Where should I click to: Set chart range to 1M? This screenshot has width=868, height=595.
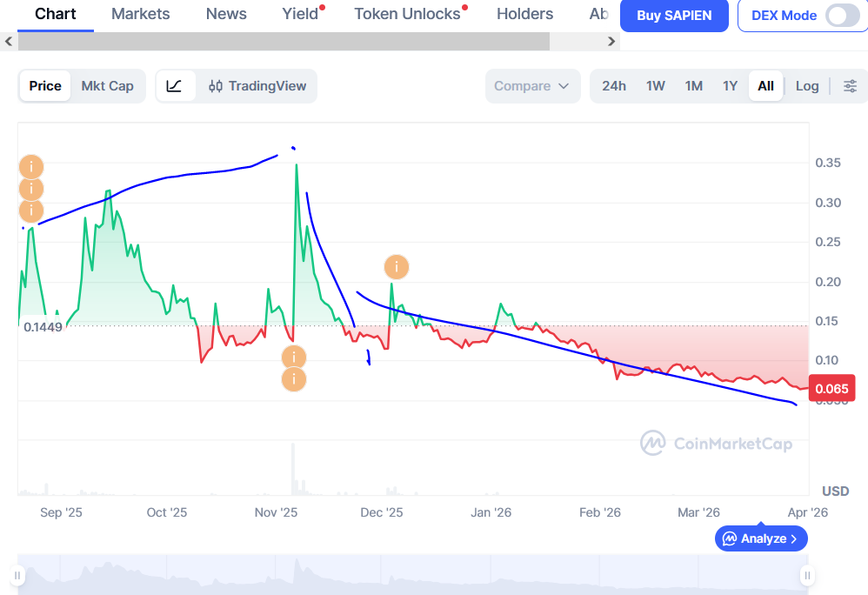pyautogui.click(x=694, y=86)
